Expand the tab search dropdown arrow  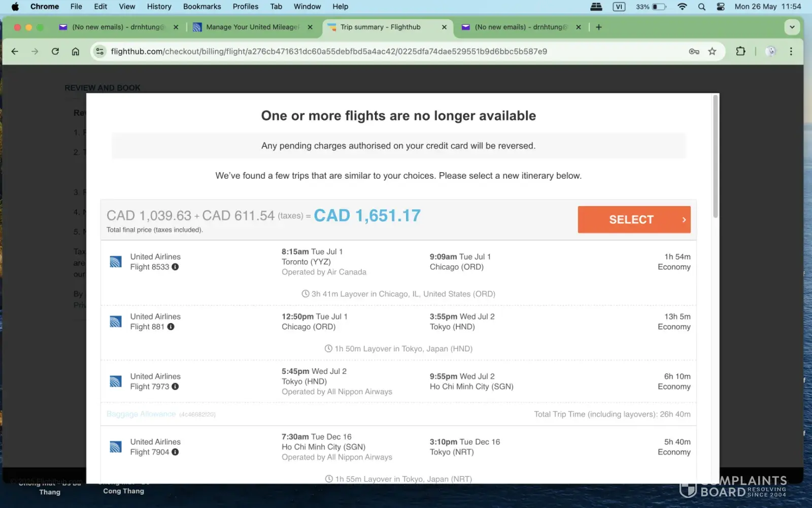point(792,27)
